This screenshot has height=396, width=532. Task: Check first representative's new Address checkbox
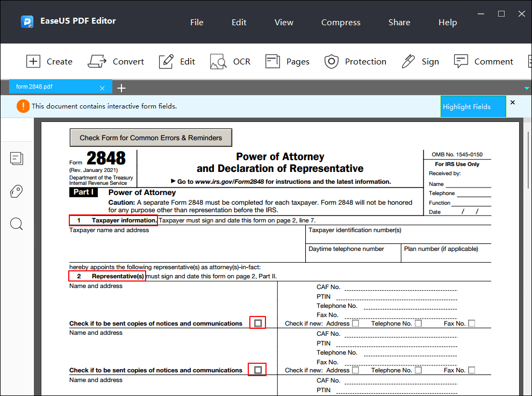coord(355,323)
